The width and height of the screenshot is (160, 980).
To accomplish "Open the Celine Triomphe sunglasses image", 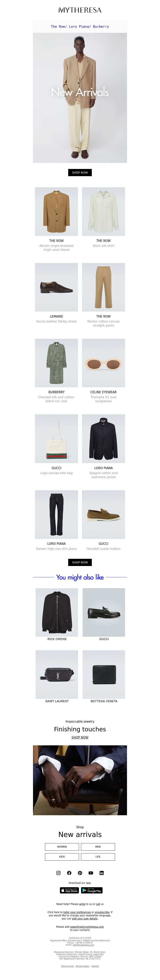I will (104, 363).
